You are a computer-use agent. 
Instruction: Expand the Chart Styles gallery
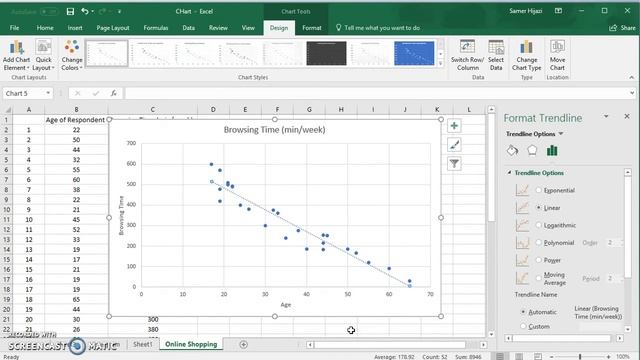click(x=440, y=63)
